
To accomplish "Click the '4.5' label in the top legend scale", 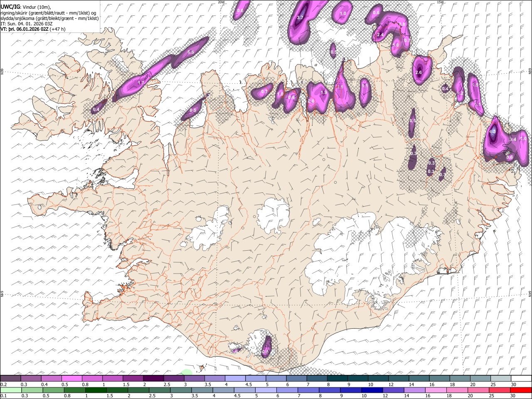I will pyautogui.click(x=248, y=384).
